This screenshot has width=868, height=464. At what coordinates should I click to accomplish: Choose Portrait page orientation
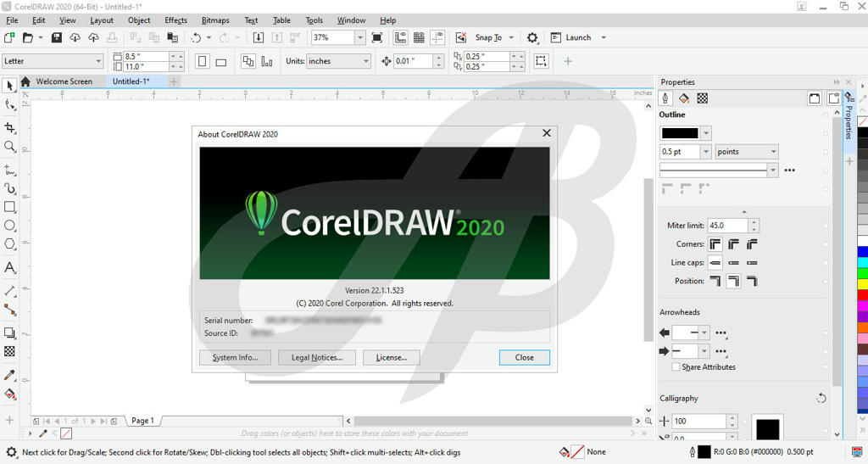tap(202, 61)
